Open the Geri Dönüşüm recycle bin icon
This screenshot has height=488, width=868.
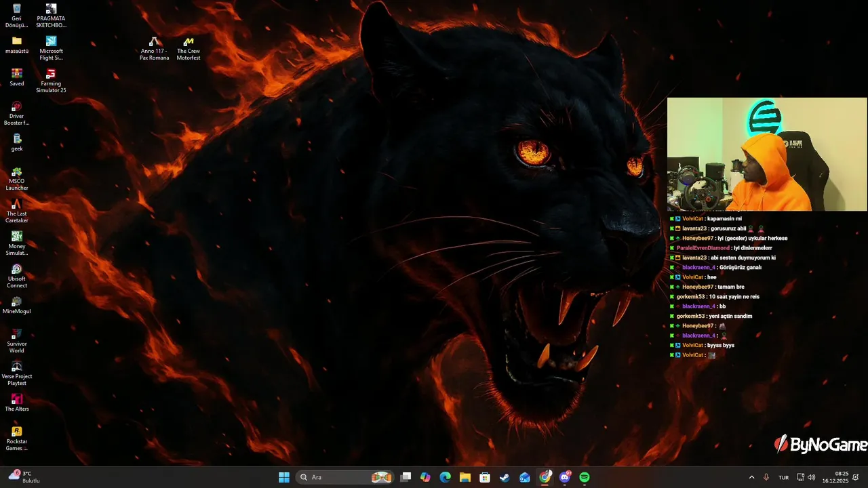point(17,16)
